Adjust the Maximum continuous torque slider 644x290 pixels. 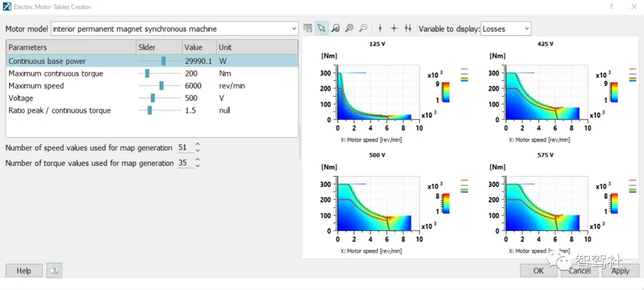(x=147, y=73)
